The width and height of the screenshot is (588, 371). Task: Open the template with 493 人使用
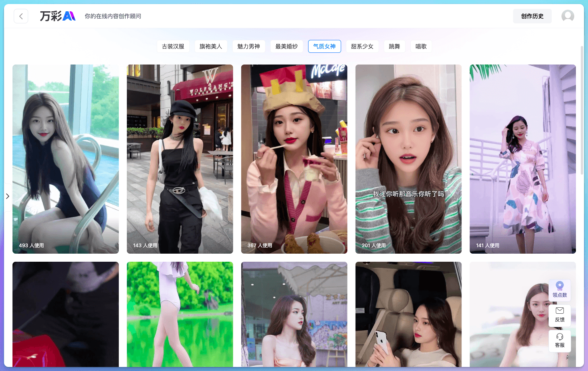(x=66, y=159)
